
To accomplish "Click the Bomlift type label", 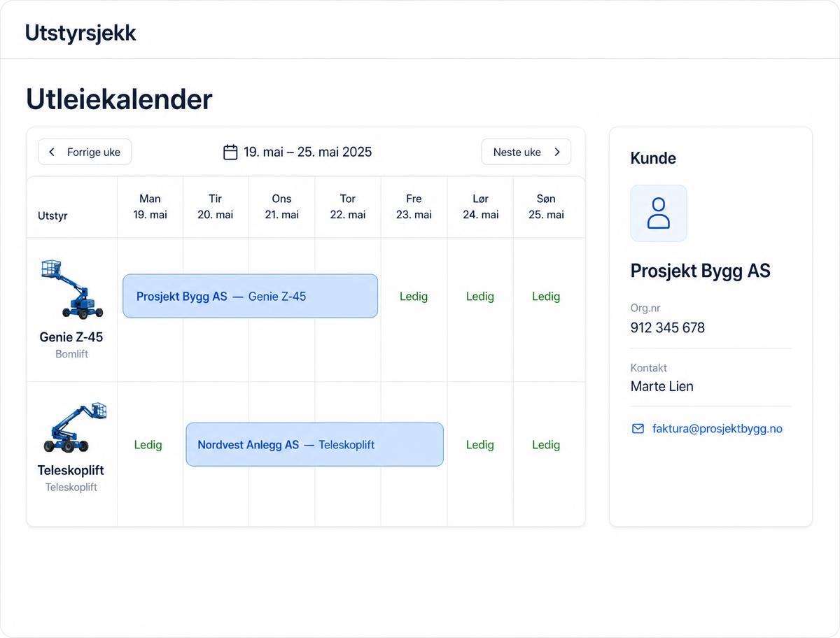I will [x=72, y=354].
